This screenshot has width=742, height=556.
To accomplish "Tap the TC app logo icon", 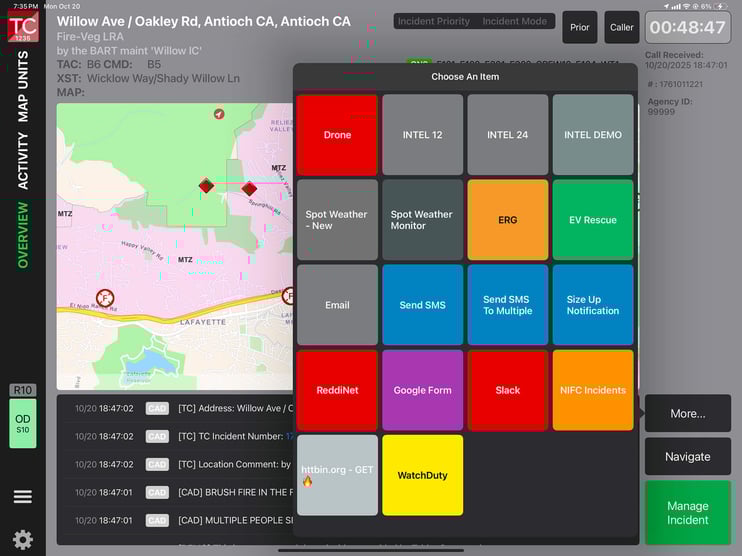I will [23, 27].
